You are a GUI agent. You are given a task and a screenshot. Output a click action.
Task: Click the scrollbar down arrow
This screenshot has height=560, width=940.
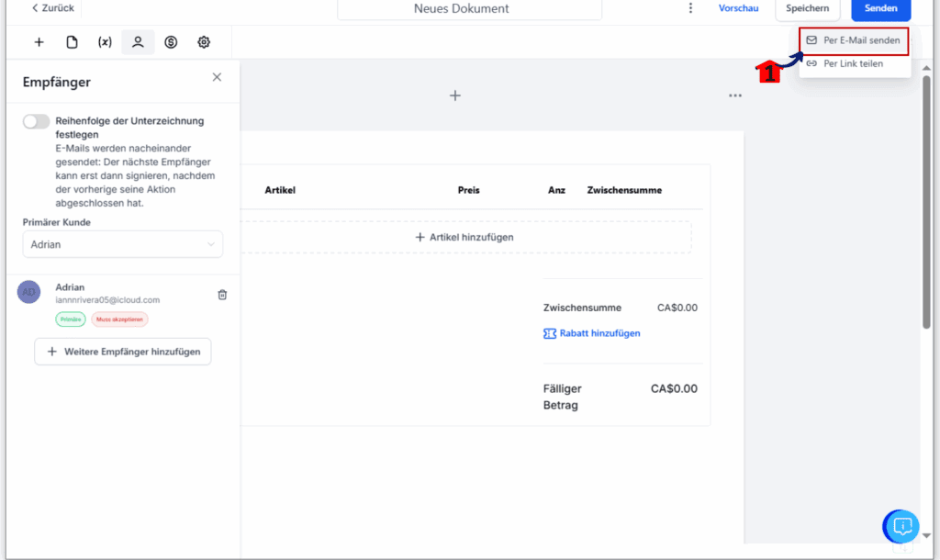(927, 535)
